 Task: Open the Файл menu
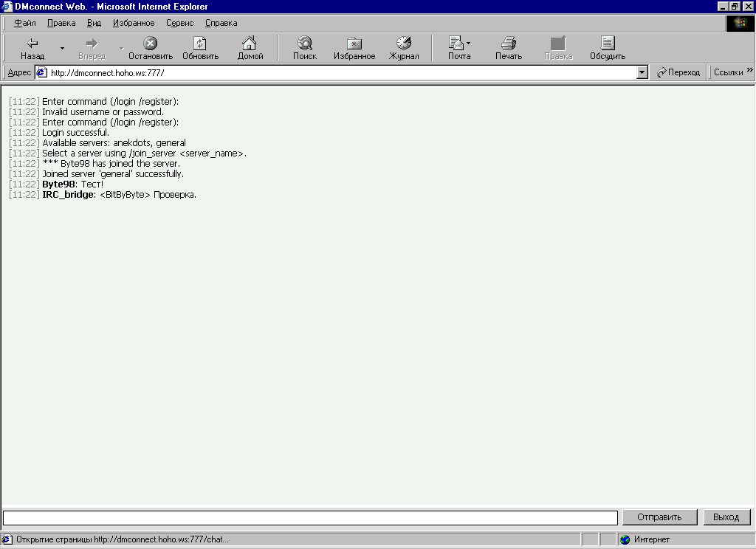(x=25, y=23)
